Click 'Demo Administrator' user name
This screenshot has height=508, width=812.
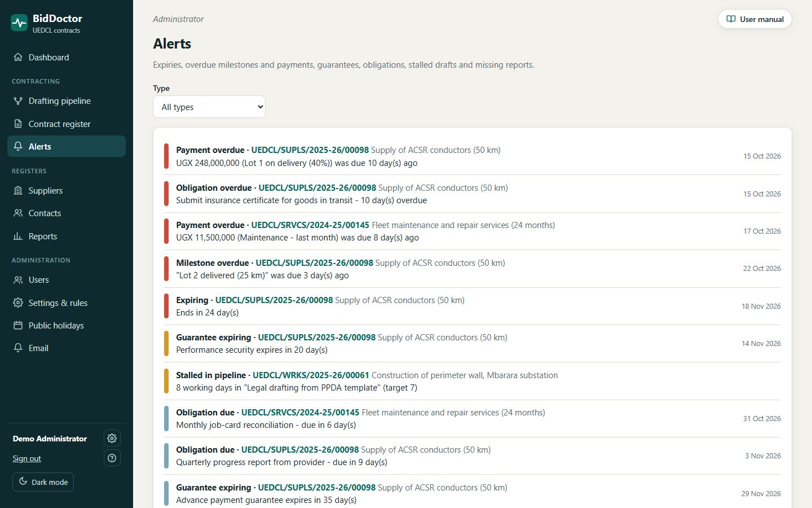50,439
